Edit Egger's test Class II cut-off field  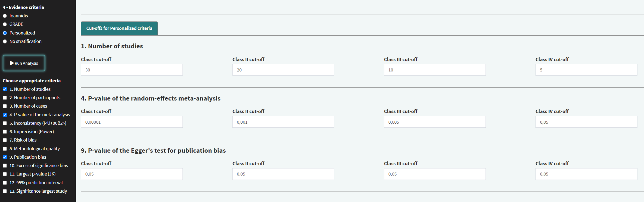[x=283, y=174]
